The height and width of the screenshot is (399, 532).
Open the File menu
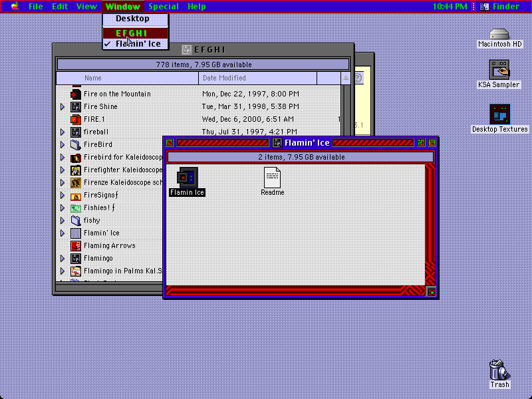[36, 6]
